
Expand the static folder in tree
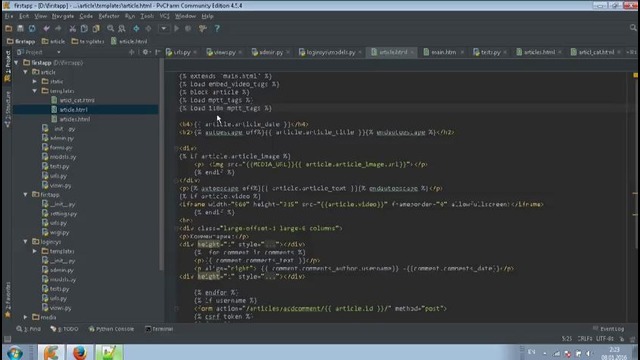(35, 81)
